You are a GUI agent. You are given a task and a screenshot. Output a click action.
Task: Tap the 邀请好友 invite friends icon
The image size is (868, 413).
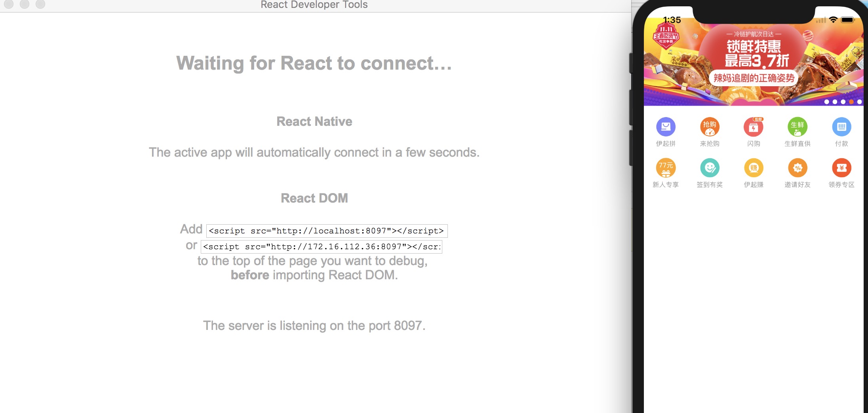798,168
